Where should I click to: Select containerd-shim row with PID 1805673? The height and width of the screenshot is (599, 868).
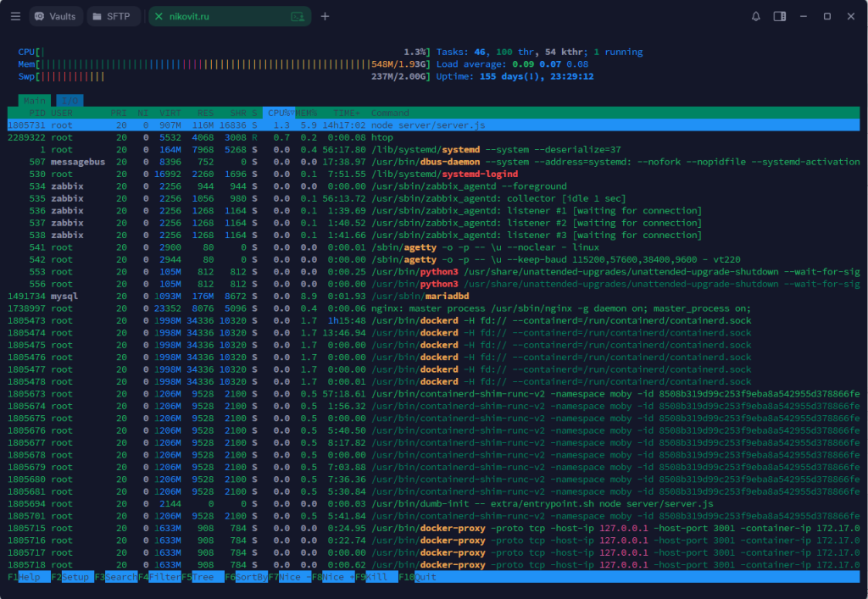coord(433,394)
